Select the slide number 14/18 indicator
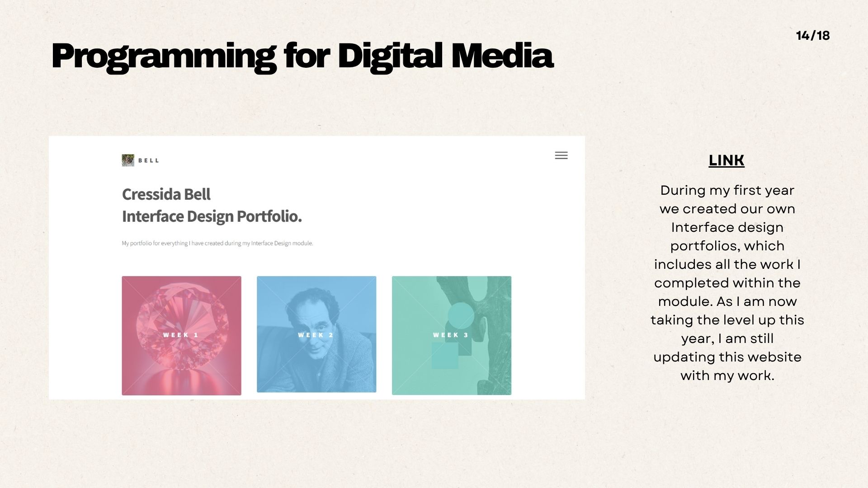The height and width of the screenshot is (488, 868). point(812,36)
